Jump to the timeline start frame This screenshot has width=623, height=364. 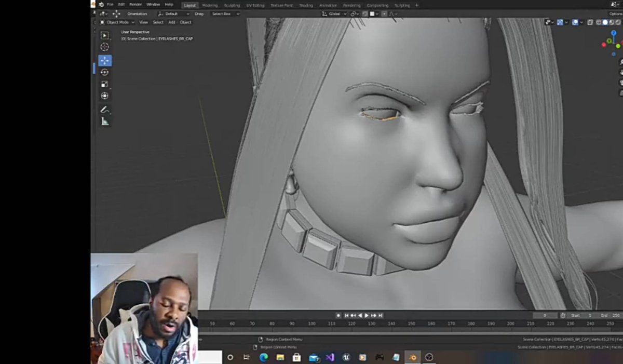coord(346,315)
